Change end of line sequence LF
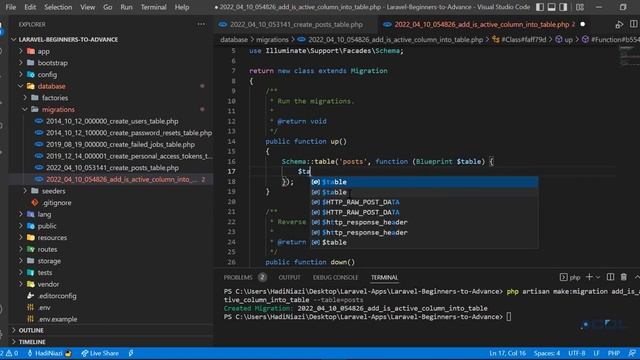Image resolution: width=640 pixels, height=360 pixels. (596, 353)
